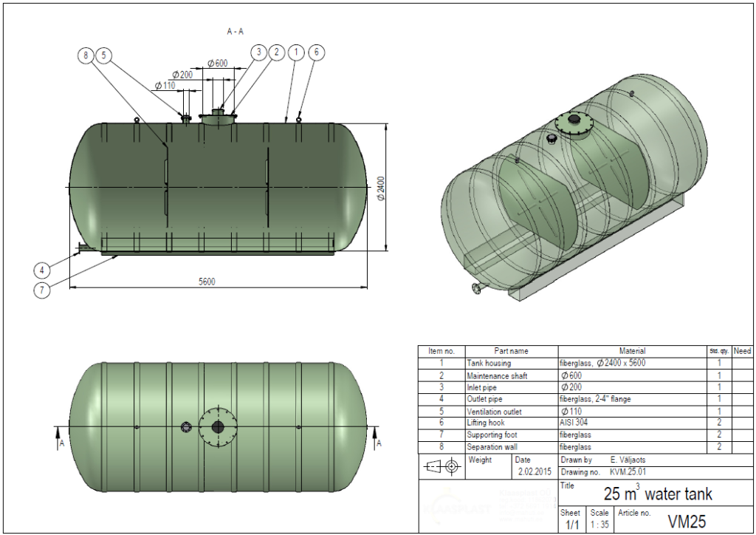Click balloon 4 near the outlet pipe
This screenshot has height=535, width=756.
43,270
